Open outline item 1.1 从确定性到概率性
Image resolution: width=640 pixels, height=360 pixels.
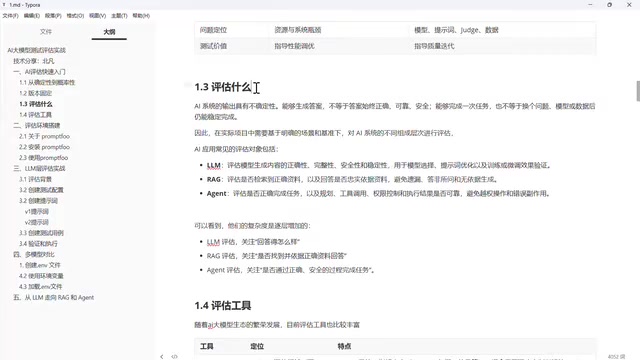[x=47, y=82]
